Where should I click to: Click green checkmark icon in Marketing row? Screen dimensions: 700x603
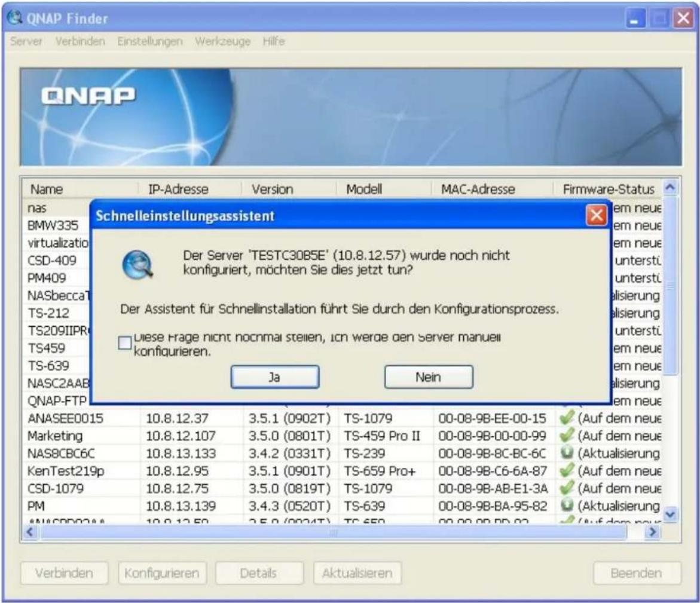point(567,435)
